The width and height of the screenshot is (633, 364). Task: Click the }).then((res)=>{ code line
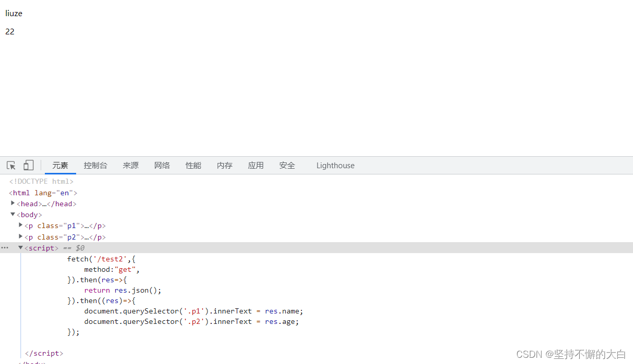point(101,300)
